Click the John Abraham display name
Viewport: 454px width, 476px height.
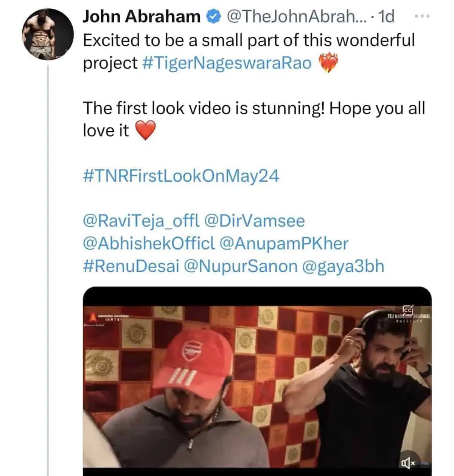coord(141,17)
